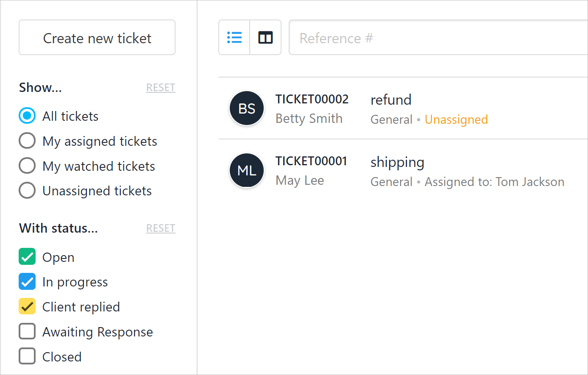Create a new ticket
The image size is (588, 375).
97,38
